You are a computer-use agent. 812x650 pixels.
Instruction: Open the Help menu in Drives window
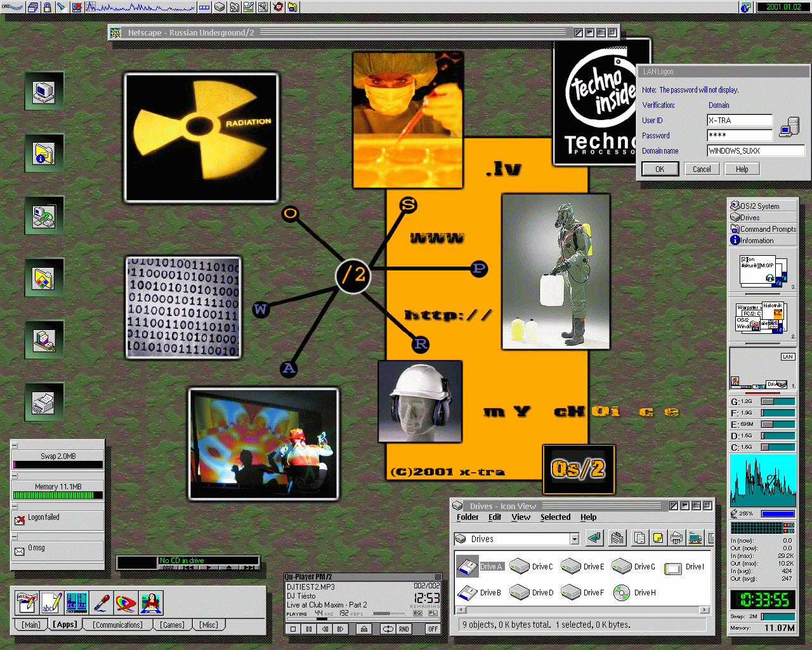pos(588,517)
